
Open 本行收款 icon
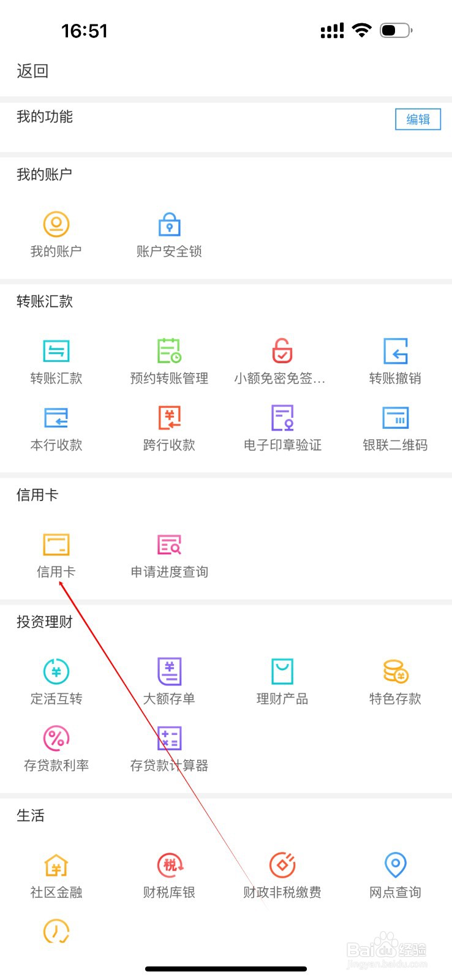56,418
